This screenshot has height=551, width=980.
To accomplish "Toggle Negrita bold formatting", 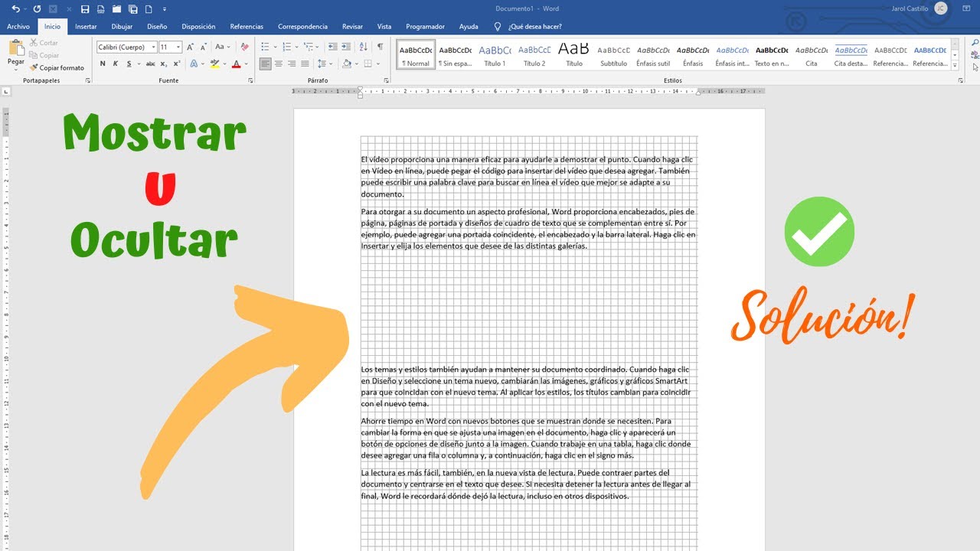I will click(x=103, y=64).
